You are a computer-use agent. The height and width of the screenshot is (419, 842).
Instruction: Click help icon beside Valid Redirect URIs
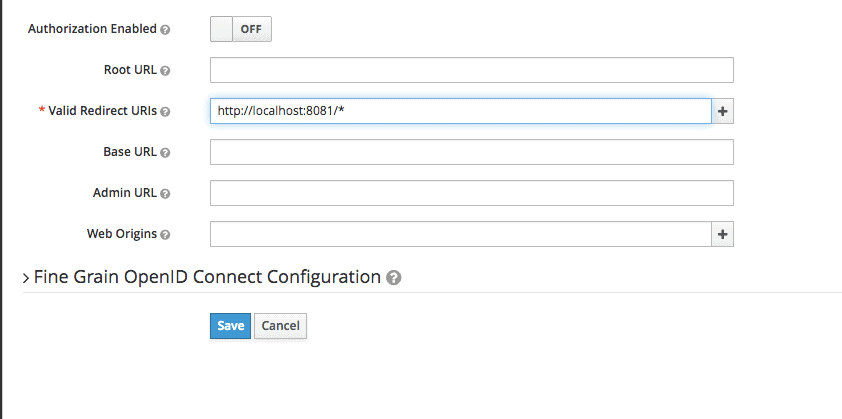click(165, 112)
